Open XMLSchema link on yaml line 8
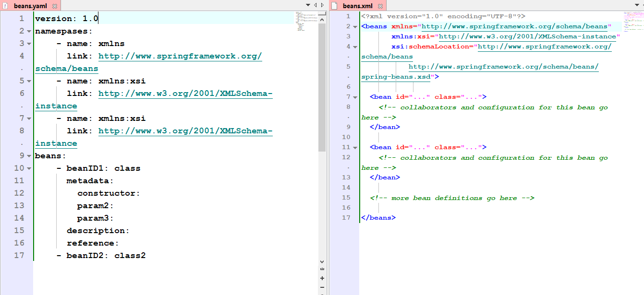Screen dimensions: 644x295 185,131
